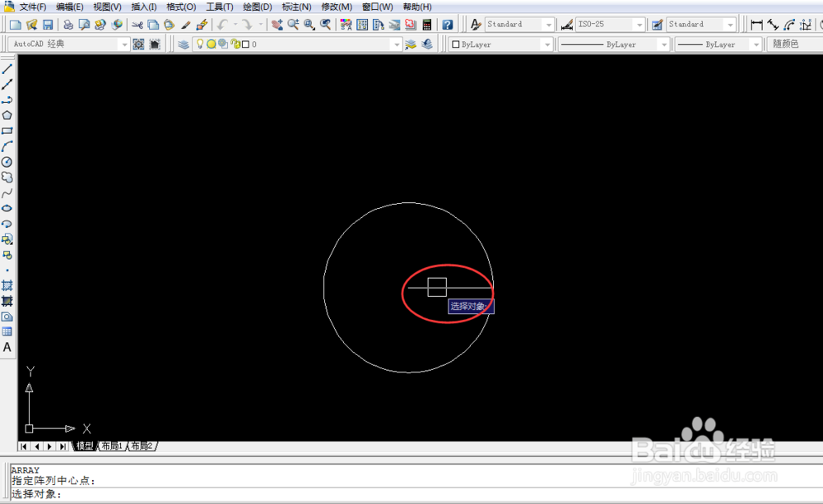The height and width of the screenshot is (504, 823).
Task: Click the Plot Preview icon
Action: coord(84,25)
